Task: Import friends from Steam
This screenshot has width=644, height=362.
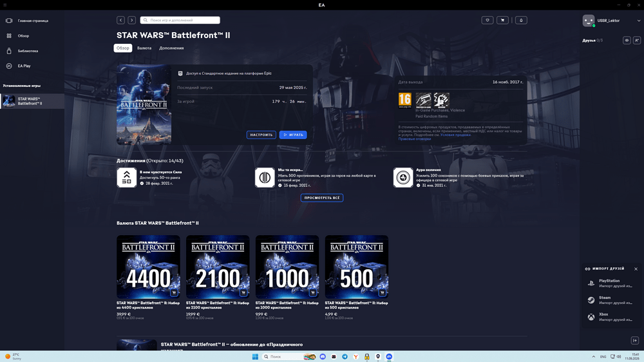Action: point(612,300)
